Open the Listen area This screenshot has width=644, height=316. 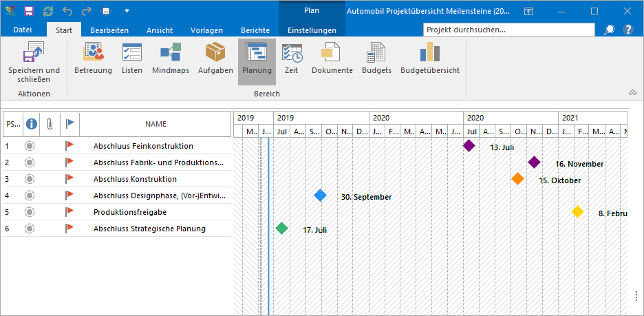pyautogui.click(x=132, y=59)
